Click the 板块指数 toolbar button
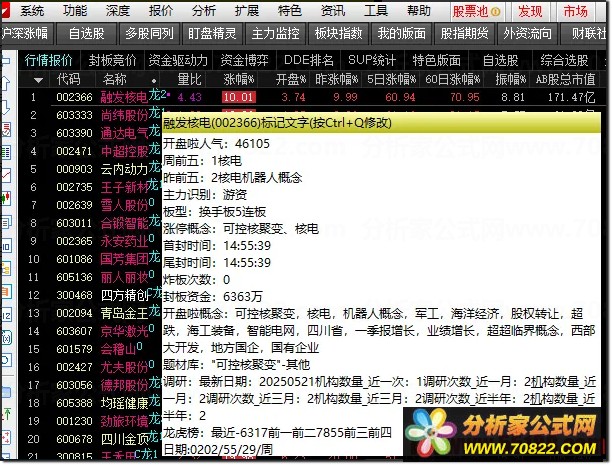The width and height of the screenshot is (613, 465). click(338, 34)
